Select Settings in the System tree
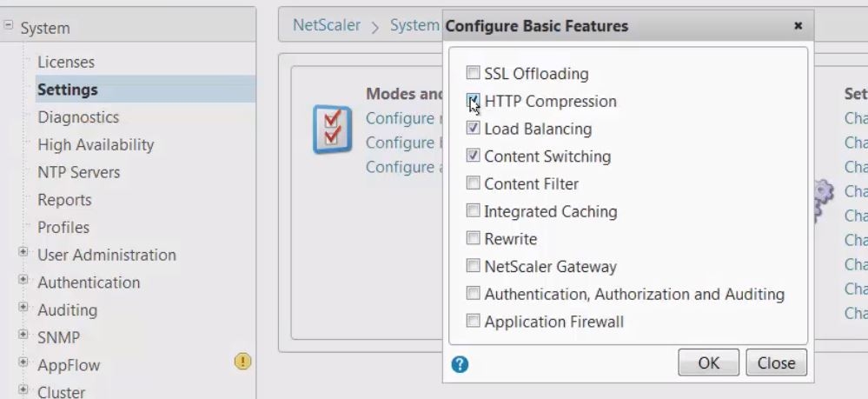Viewport: 868px width, 399px height. coord(68,90)
